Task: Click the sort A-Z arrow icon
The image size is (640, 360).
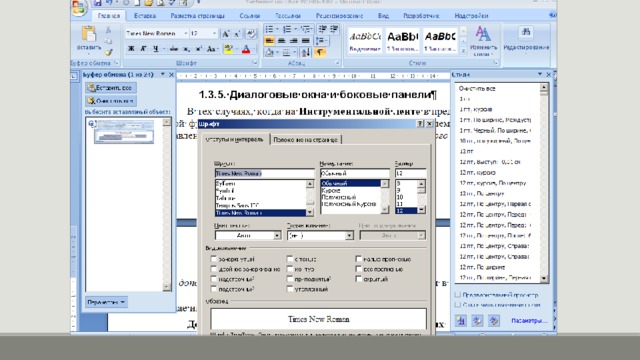Action: point(305,52)
